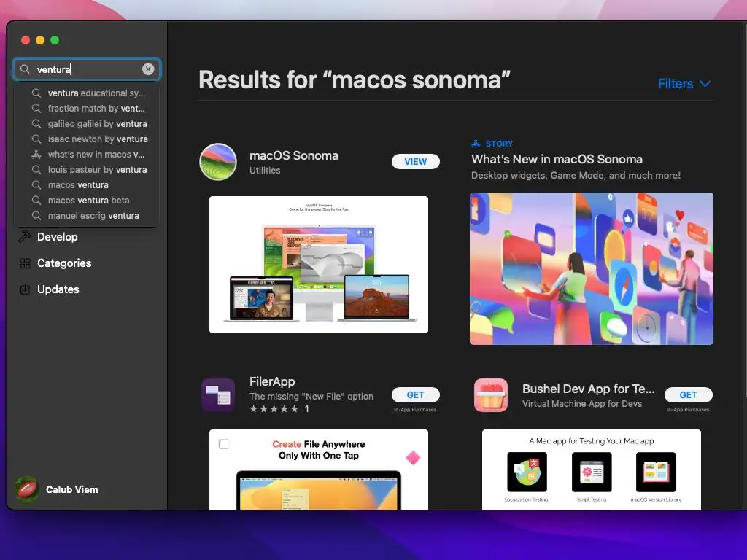The image size is (747, 560).
Task: Click the green zoom window button
Action: click(x=55, y=40)
